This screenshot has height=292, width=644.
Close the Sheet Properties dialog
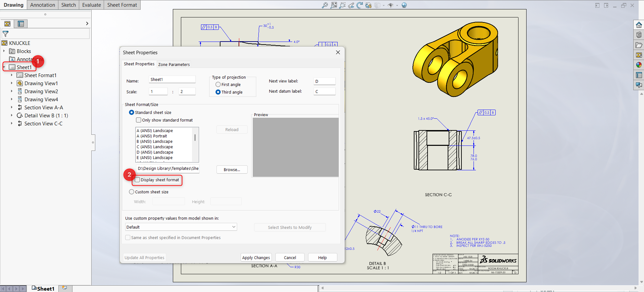click(x=338, y=53)
